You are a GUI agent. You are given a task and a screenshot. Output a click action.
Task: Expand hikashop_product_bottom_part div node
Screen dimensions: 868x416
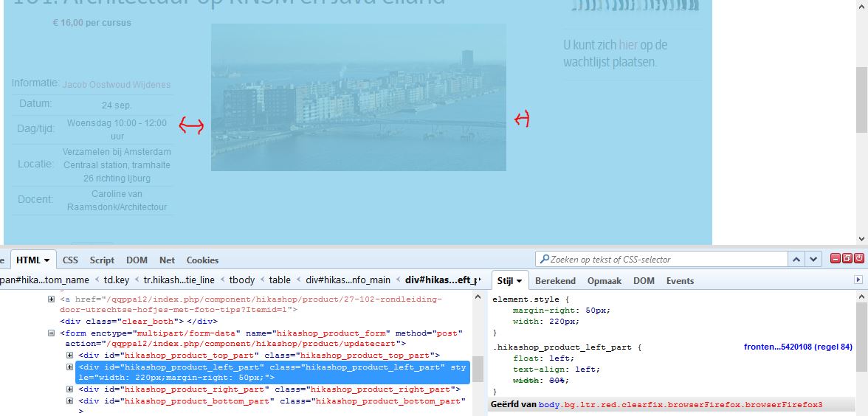coord(69,401)
